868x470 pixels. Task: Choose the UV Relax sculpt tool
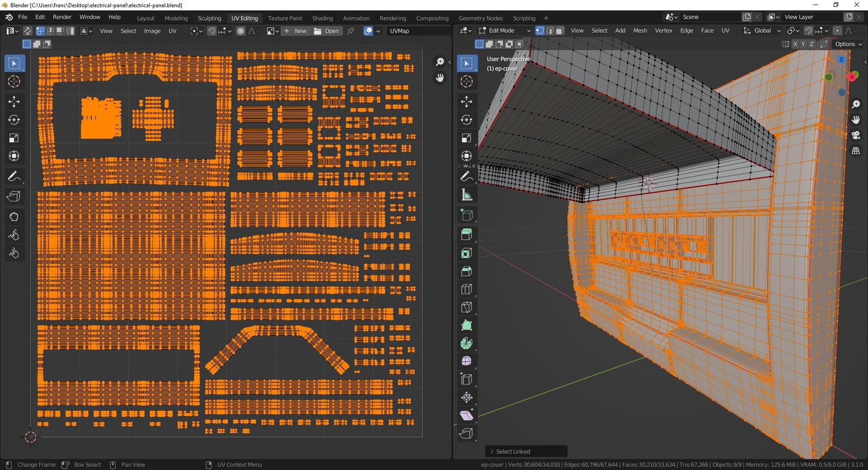14,235
